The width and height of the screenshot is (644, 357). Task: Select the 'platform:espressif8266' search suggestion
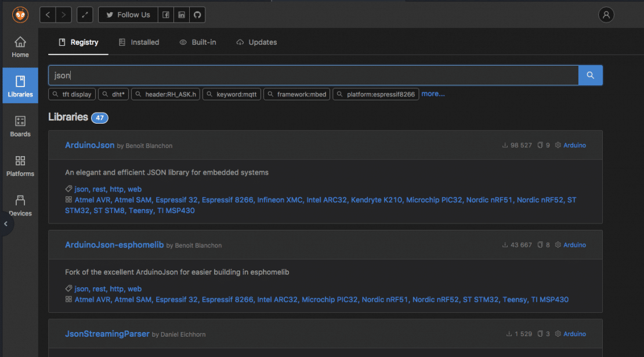tap(376, 94)
